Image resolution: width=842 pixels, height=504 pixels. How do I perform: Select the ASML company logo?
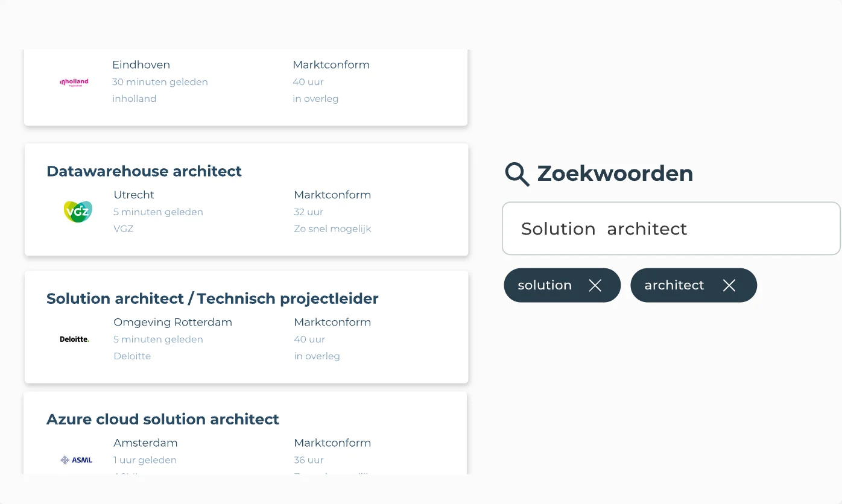coord(77,459)
